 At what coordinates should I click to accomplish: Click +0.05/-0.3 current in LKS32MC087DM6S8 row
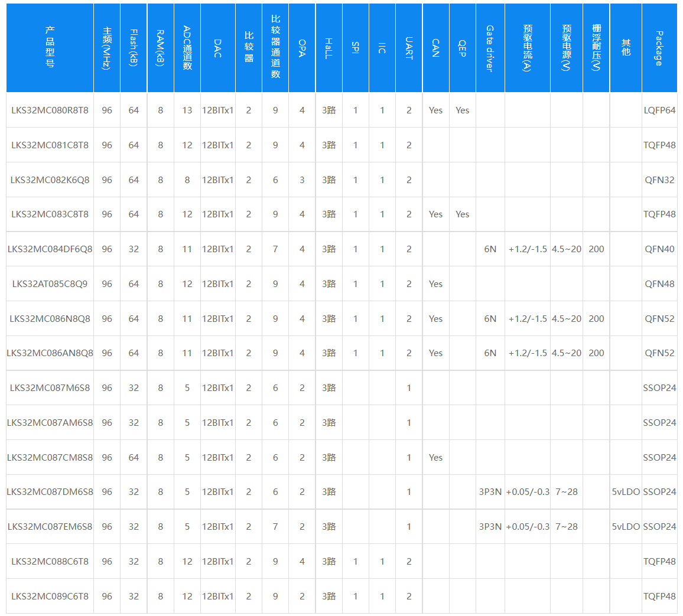coord(528,492)
